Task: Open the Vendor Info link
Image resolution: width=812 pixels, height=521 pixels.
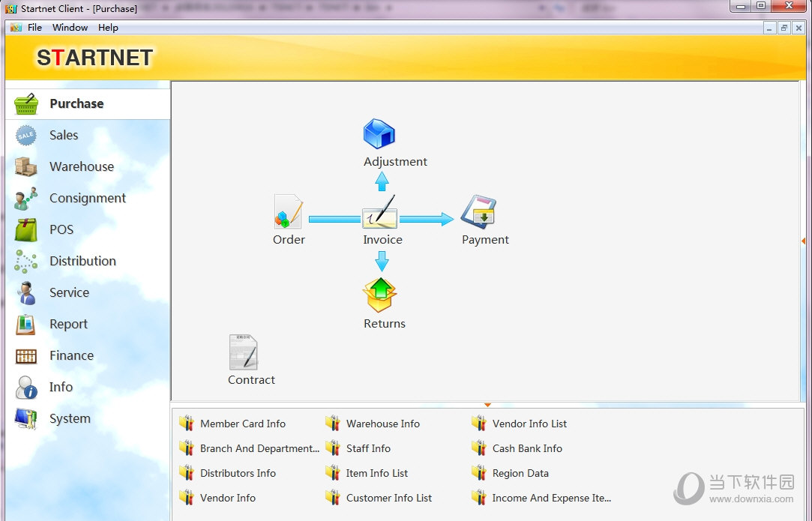Action: [x=228, y=499]
